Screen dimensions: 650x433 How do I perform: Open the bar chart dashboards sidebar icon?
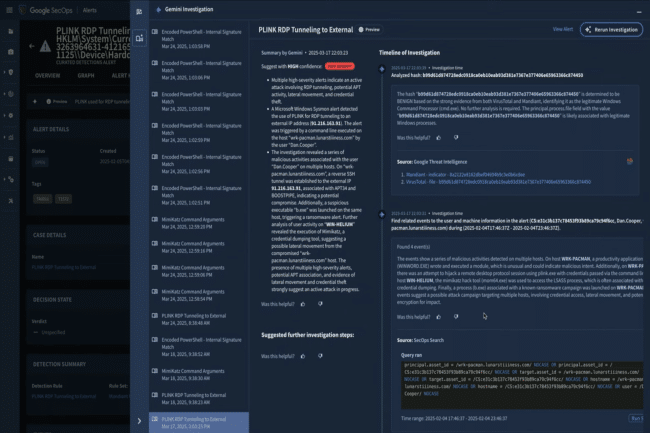click(11, 137)
